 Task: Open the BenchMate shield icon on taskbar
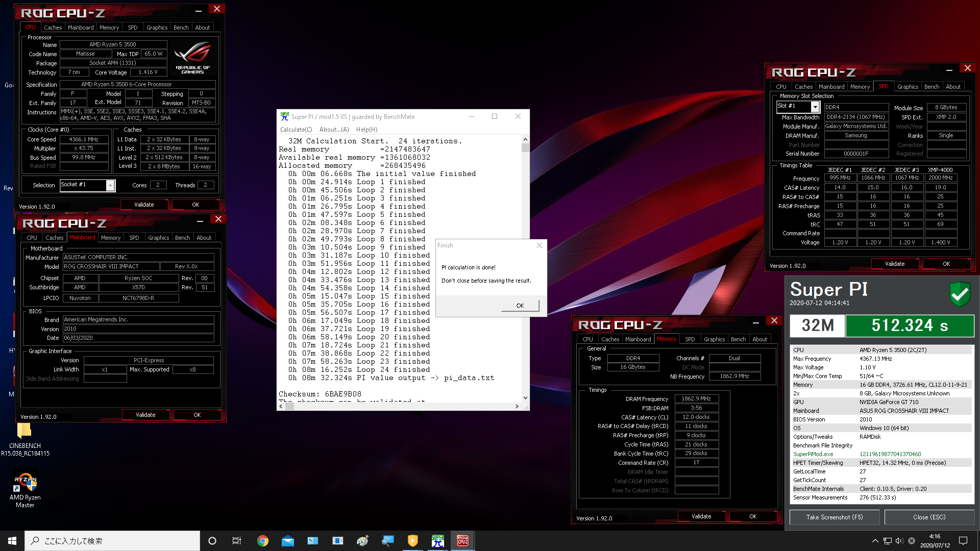(413, 541)
